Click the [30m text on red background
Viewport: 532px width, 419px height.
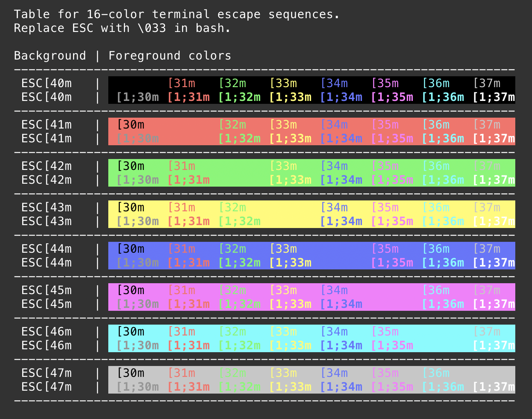130,125
